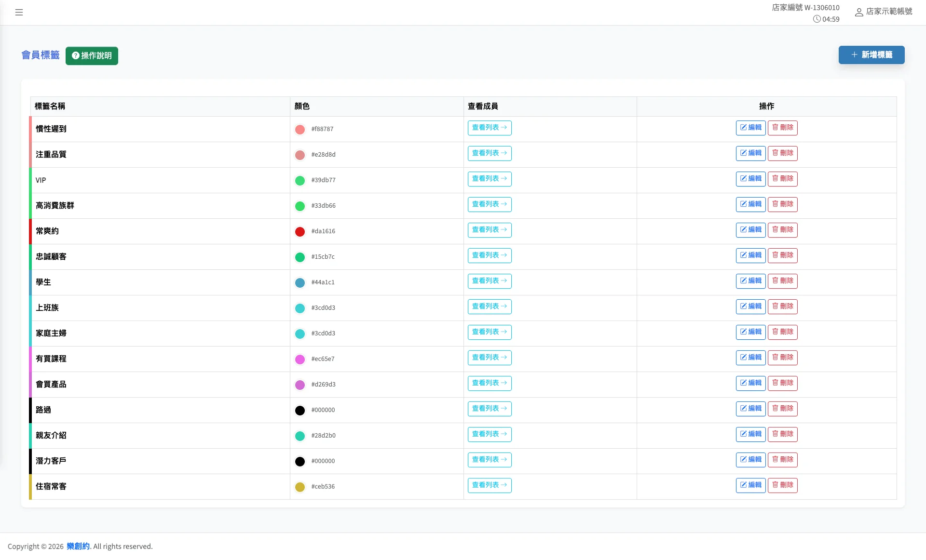Edit the 潛力客戶 tag
The width and height of the screenshot is (926, 560).
pyautogui.click(x=750, y=460)
